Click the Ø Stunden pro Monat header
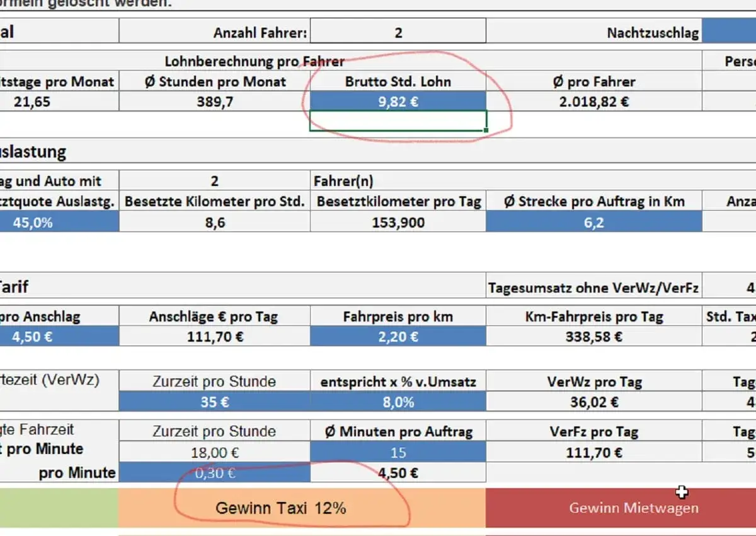 (x=214, y=81)
